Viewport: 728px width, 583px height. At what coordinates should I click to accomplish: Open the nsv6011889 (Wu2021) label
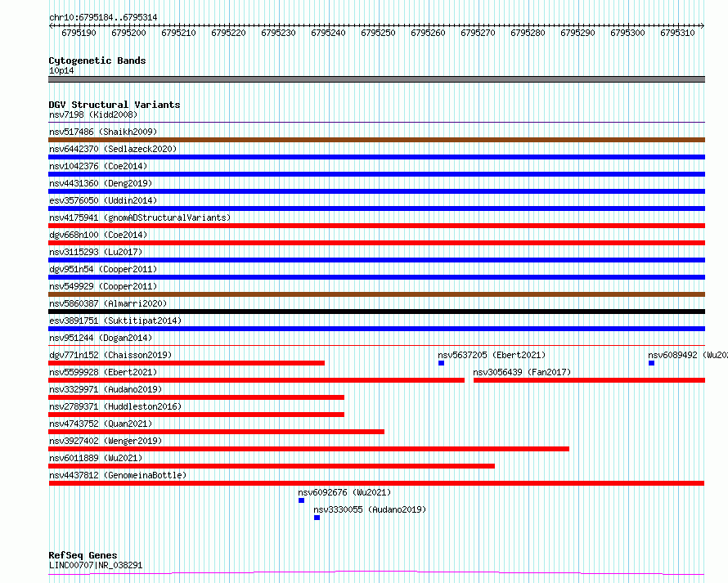click(x=96, y=458)
